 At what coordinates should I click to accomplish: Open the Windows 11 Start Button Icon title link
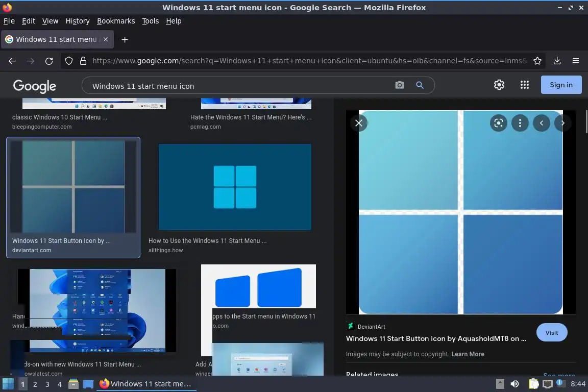point(436,339)
